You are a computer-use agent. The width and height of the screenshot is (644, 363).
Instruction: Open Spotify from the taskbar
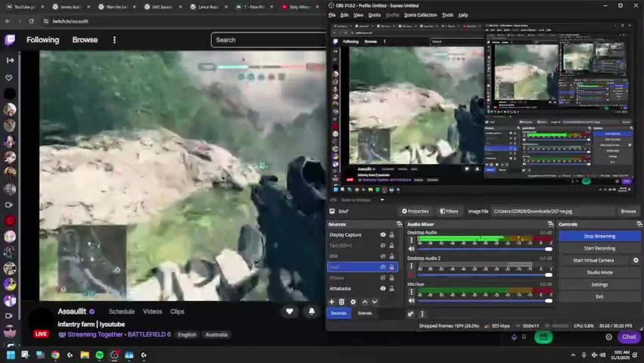tap(99, 355)
